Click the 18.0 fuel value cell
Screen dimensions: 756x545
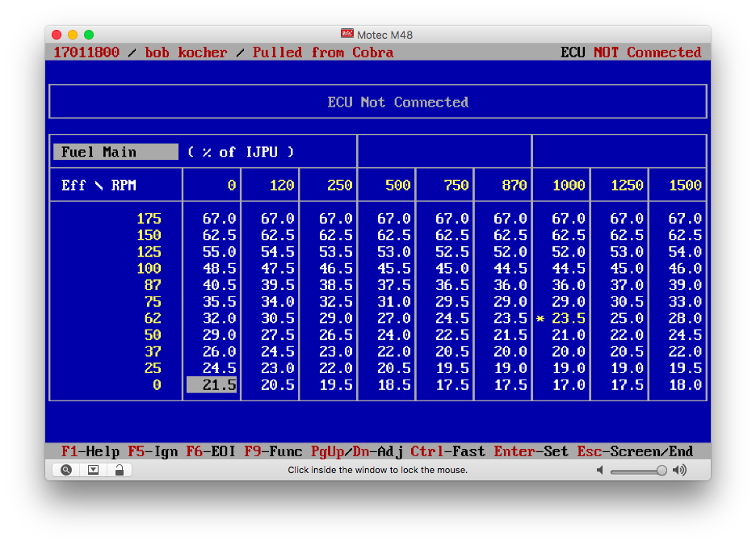[685, 384]
